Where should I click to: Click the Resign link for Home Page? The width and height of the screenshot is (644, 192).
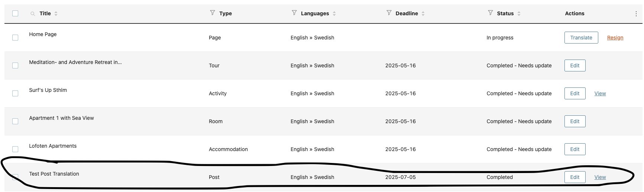point(615,38)
